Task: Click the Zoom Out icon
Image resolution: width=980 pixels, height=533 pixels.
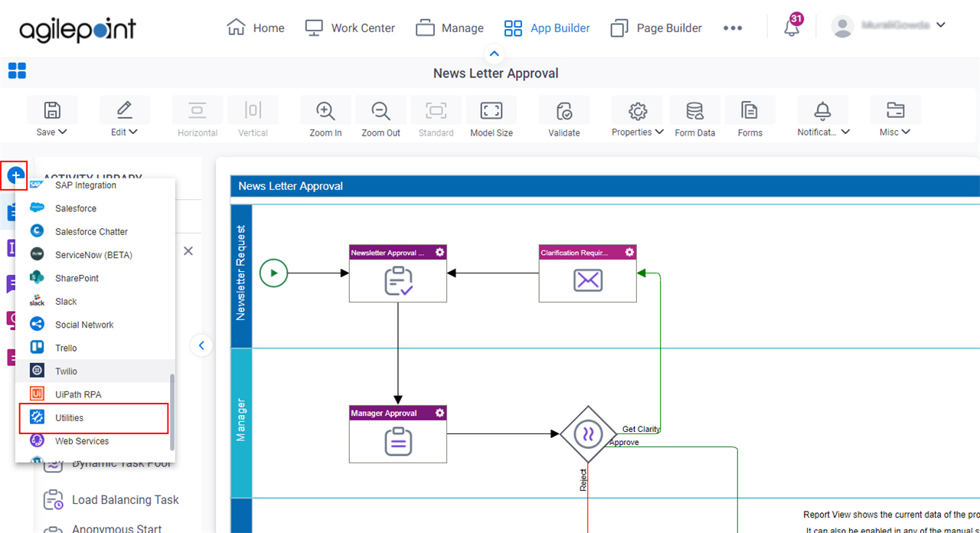Action: click(x=381, y=110)
